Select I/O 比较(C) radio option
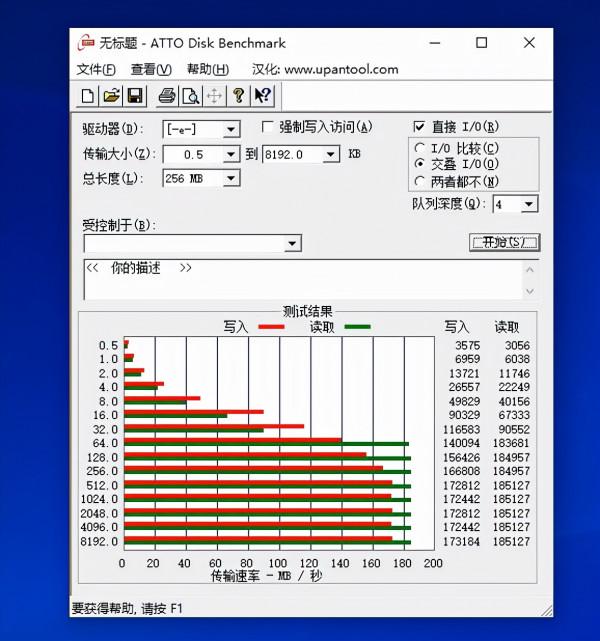 coord(420,148)
